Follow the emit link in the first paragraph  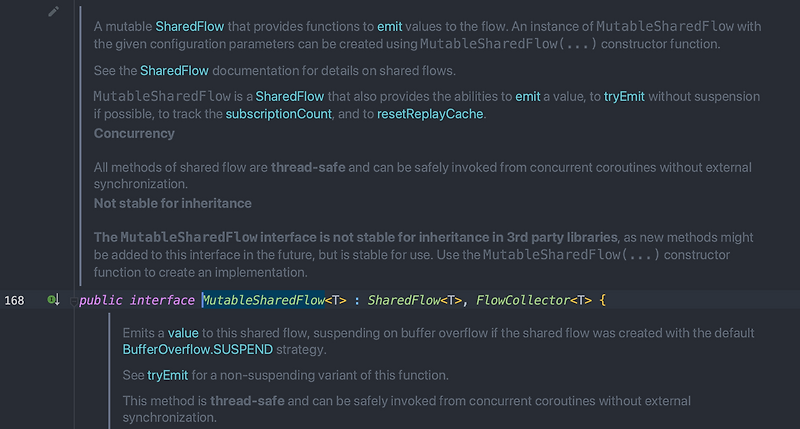tap(389, 27)
